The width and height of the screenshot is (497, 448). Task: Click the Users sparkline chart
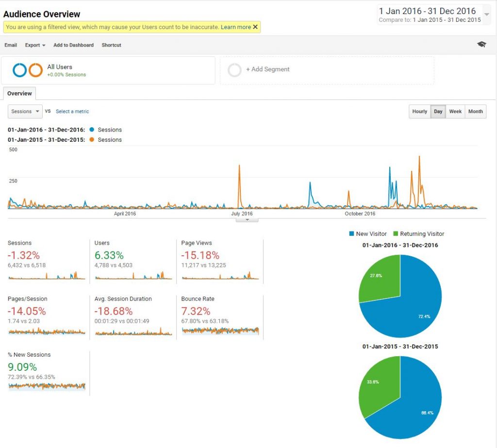[x=133, y=275]
